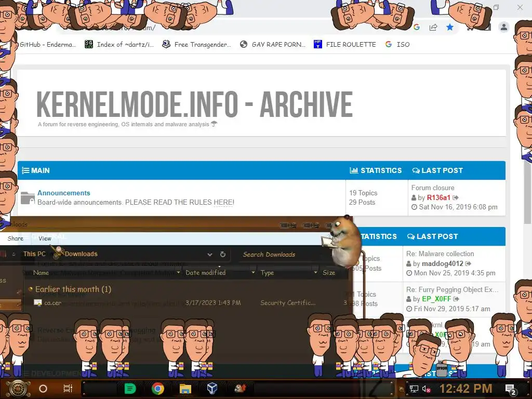Open the green chat app taskbar icon
The height and width of the screenshot is (399, 532).
(130, 389)
